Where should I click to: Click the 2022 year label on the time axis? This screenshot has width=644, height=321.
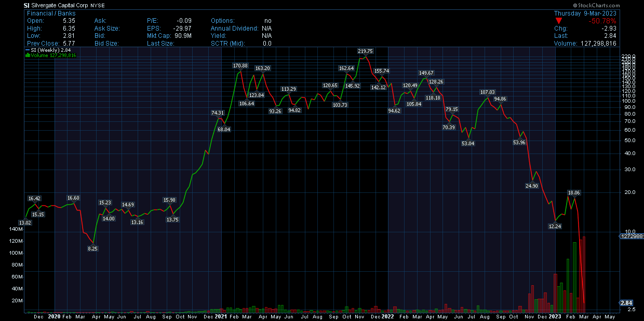[387, 316]
